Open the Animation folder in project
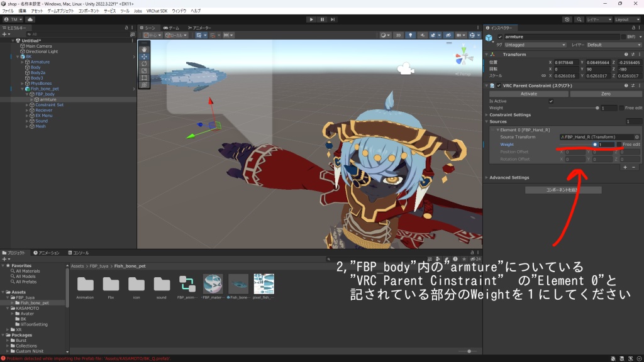This screenshot has width=644, height=362. pyautogui.click(x=85, y=287)
